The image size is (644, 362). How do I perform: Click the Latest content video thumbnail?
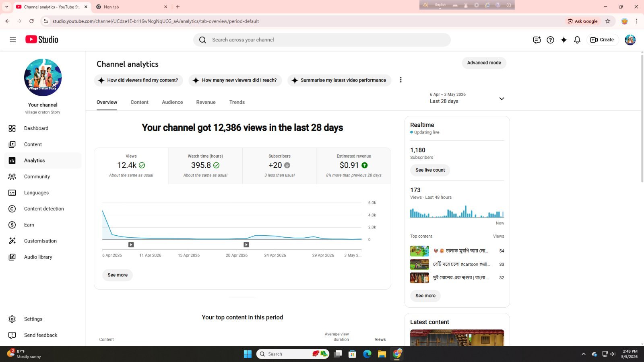click(x=457, y=338)
